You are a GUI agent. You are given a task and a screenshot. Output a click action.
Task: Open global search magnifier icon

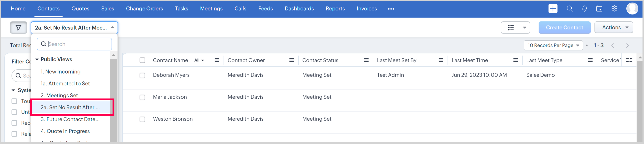click(570, 9)
